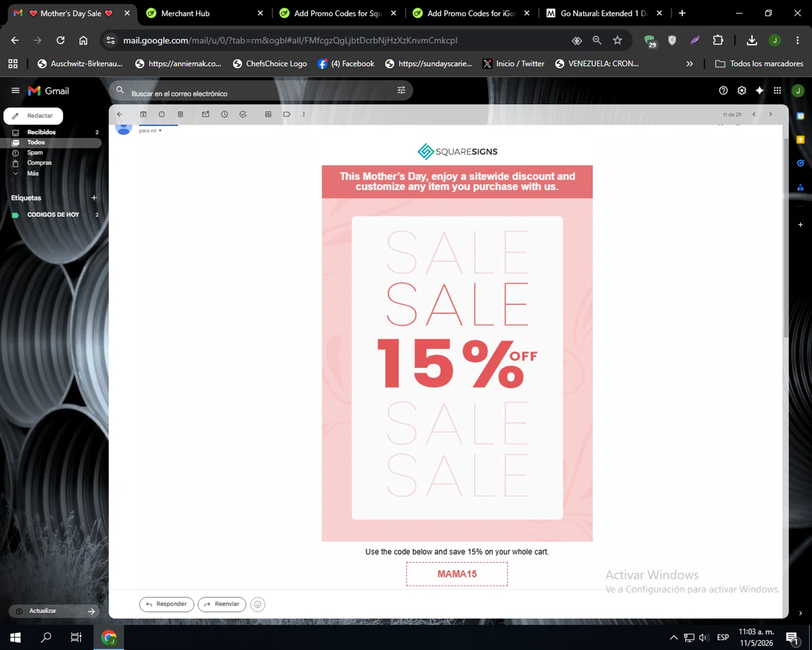Open the labels icon in email toolbar
The image size is (812, 650).
[x=287, y=114]
